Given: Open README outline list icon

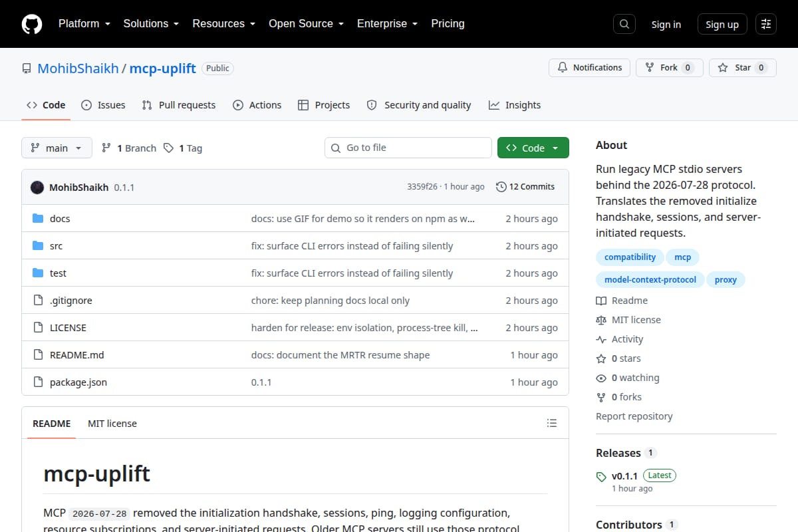Looking at the screenshot, I should coord(551,423).
